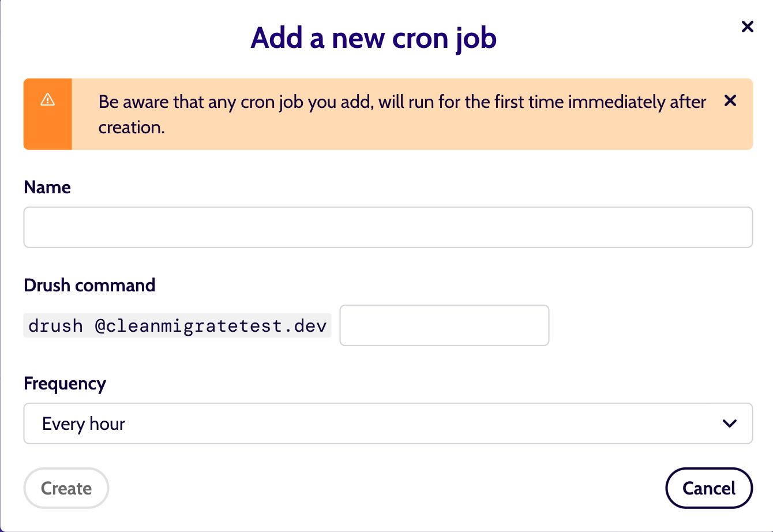Image resolution: width=773 pixels, height=532 pixels.
Task: Click the 'Add a new cron job' heading
Action: [x=374, y=38]
